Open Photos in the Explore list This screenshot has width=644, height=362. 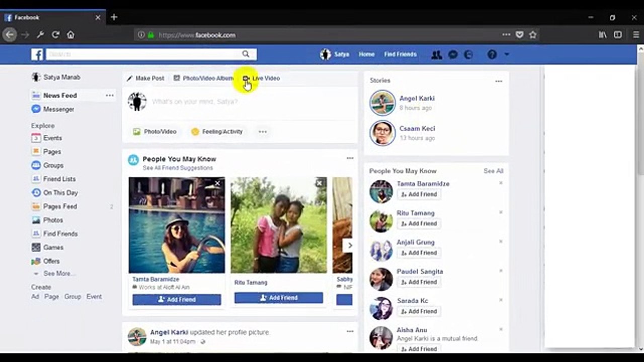click(47, 220)
